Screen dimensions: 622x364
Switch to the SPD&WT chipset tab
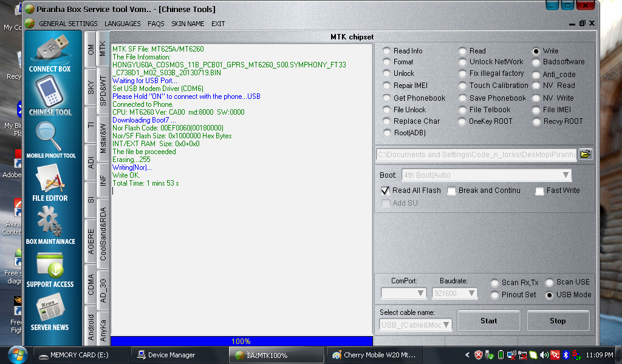(x=103, y=90)
